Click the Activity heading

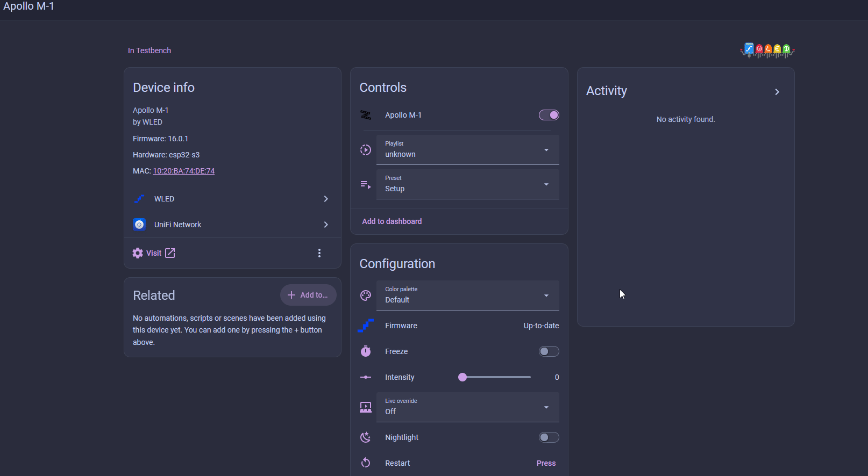pos(607,91)
